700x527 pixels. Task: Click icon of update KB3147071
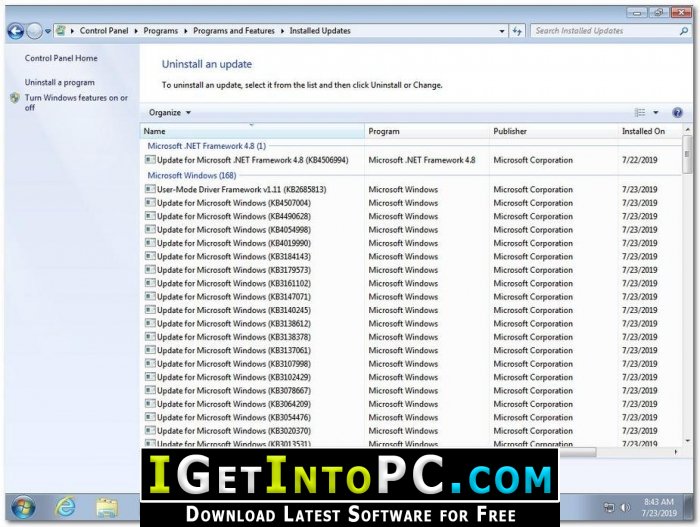[150, 296]
